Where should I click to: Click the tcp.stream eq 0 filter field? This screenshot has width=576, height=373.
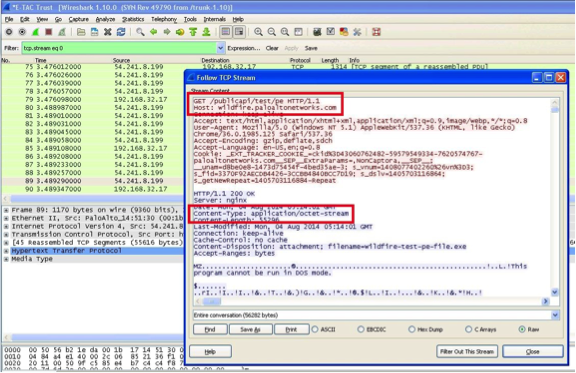pos(119,48)
